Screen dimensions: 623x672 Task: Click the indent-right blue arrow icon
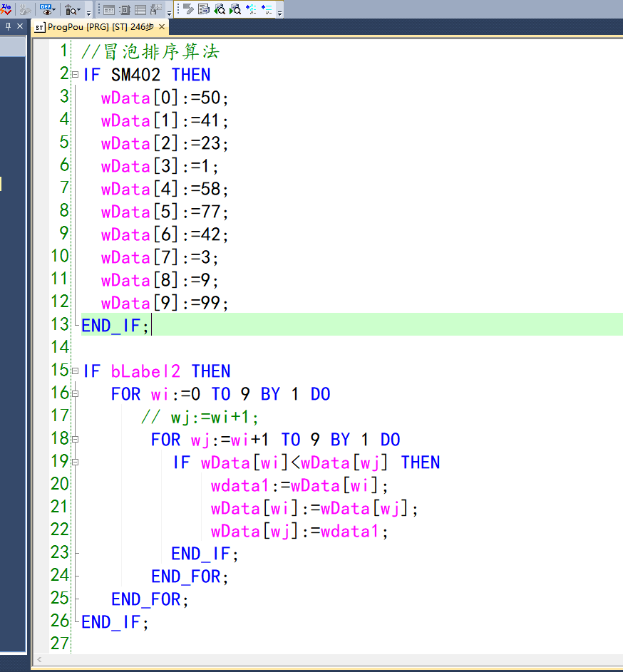pos(252,9)
